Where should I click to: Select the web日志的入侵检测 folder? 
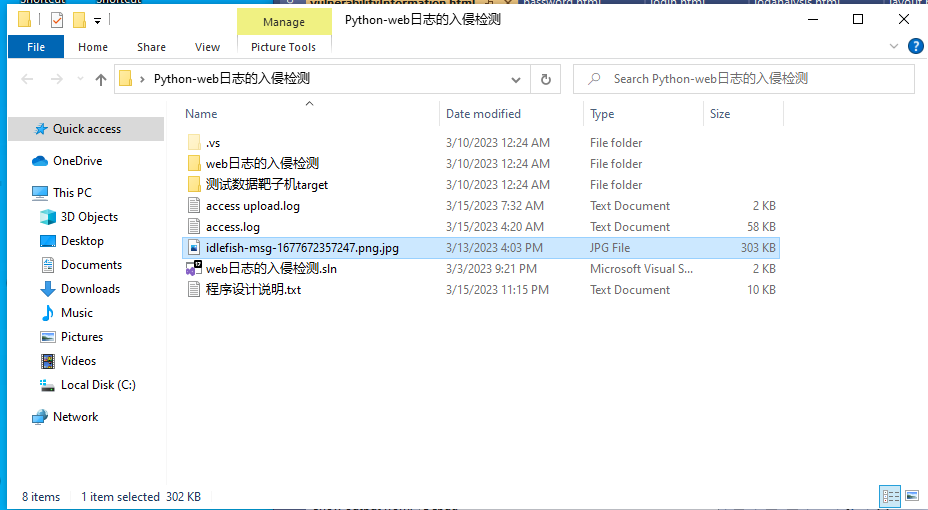click(x=262, y=164)
